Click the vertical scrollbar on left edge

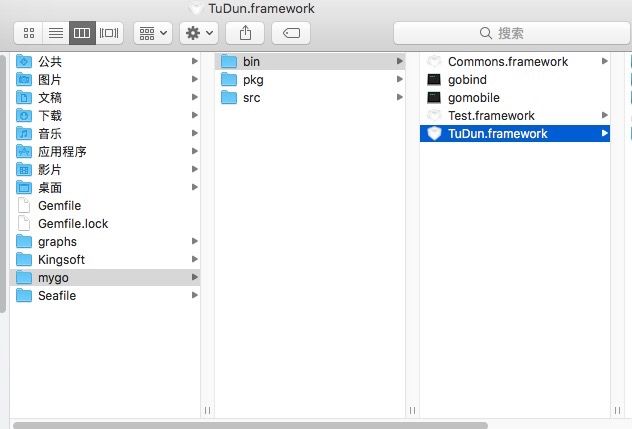click(x=3, y=183)
